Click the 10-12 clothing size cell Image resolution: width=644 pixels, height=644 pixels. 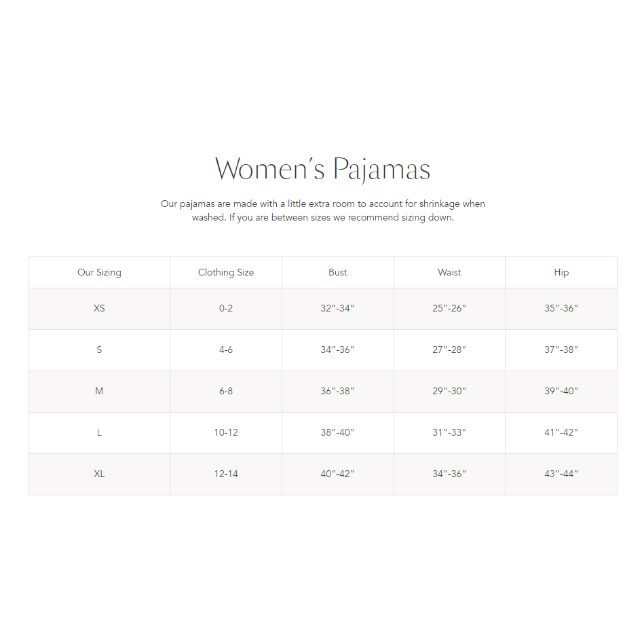point(226,433)
